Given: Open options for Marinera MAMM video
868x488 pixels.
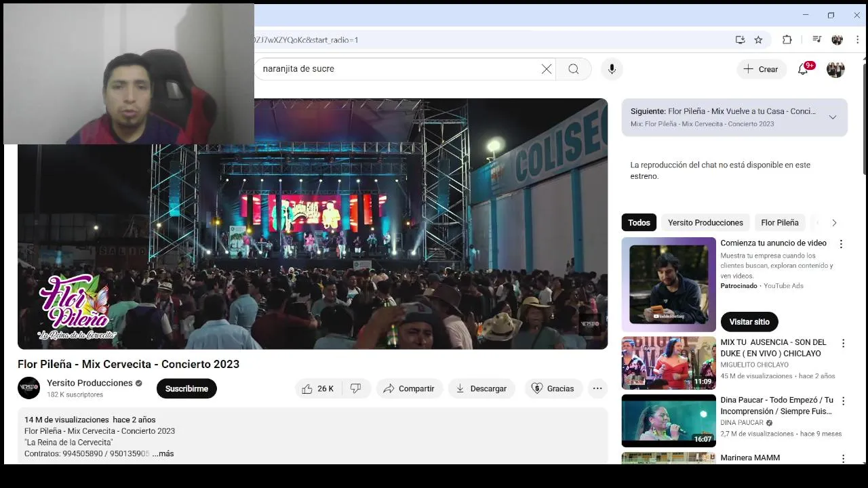Looking at the screenshot, I should coord(843,459).
